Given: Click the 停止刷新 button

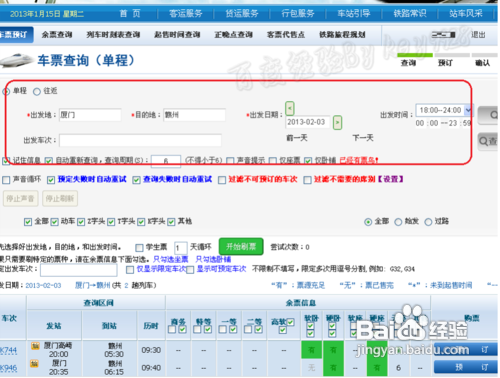Looking at the screenshot, I should tap(60, 199).
